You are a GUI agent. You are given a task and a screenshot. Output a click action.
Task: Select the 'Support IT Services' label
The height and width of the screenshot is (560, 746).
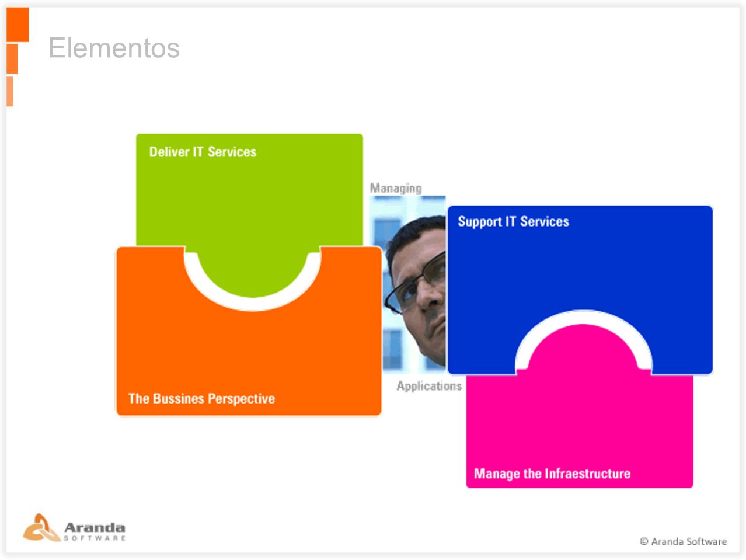click(x=513, y=222)
